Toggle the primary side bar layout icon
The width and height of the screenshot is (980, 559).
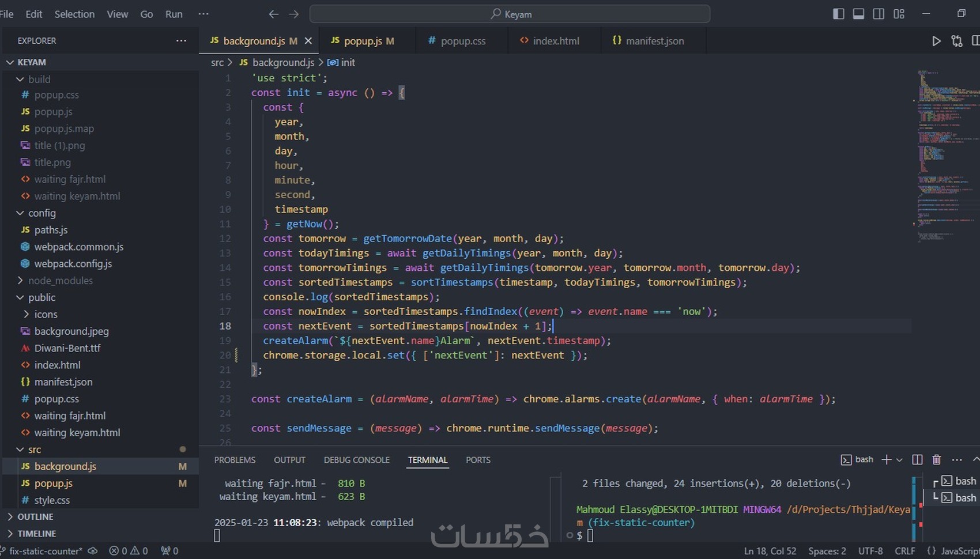(839, 14)
